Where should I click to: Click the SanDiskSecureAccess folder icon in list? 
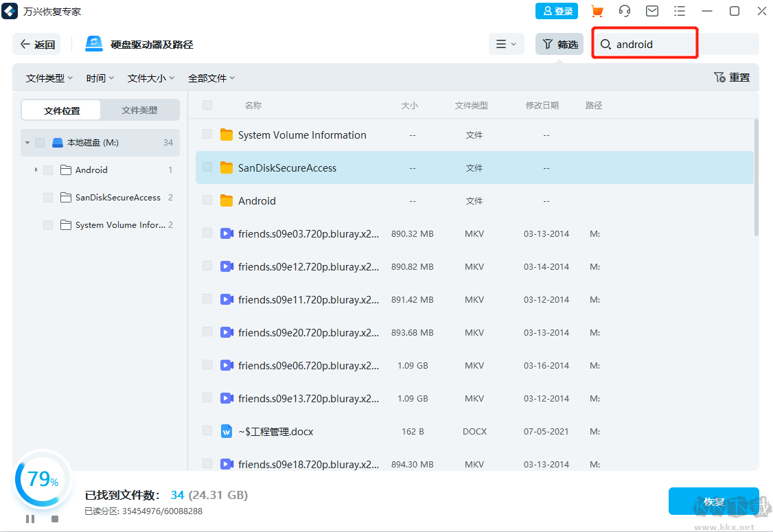point(227,167)
